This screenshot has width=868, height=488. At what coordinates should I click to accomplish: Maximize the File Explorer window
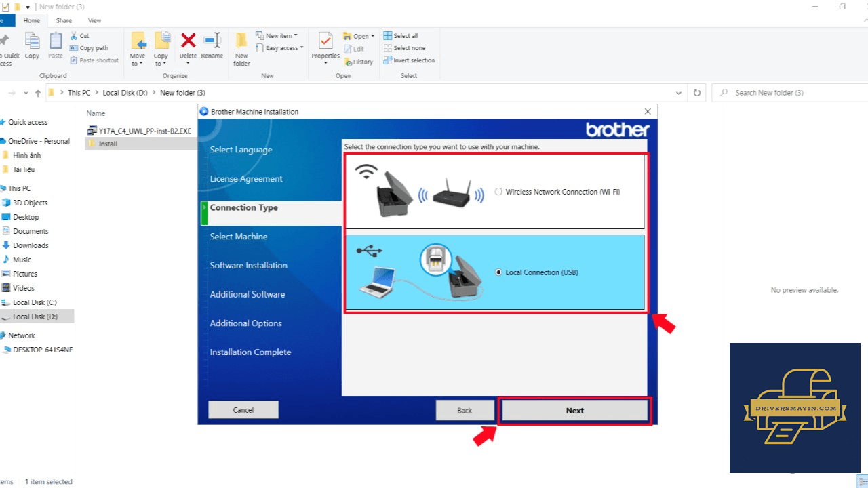842,7
